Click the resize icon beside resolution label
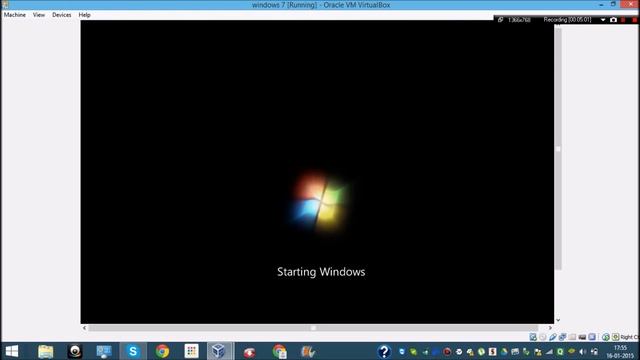640x360 pixels. [500, 20]
